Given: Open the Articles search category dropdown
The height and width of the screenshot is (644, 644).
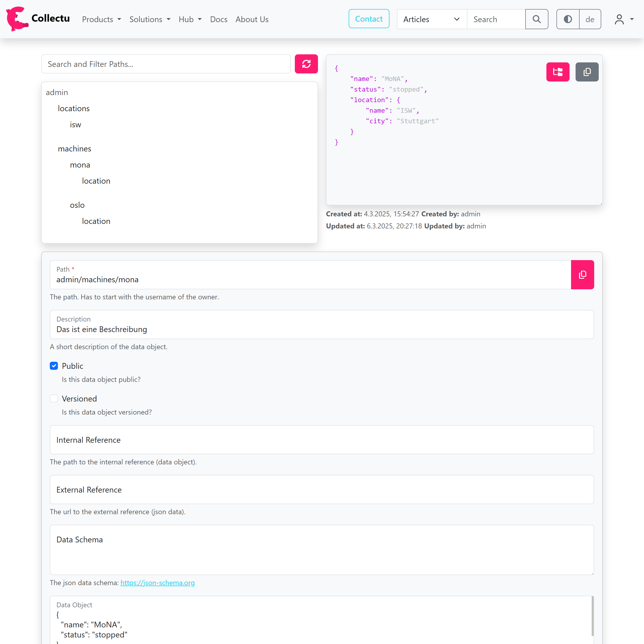Looking at the screenshot, I should [431, 19].
